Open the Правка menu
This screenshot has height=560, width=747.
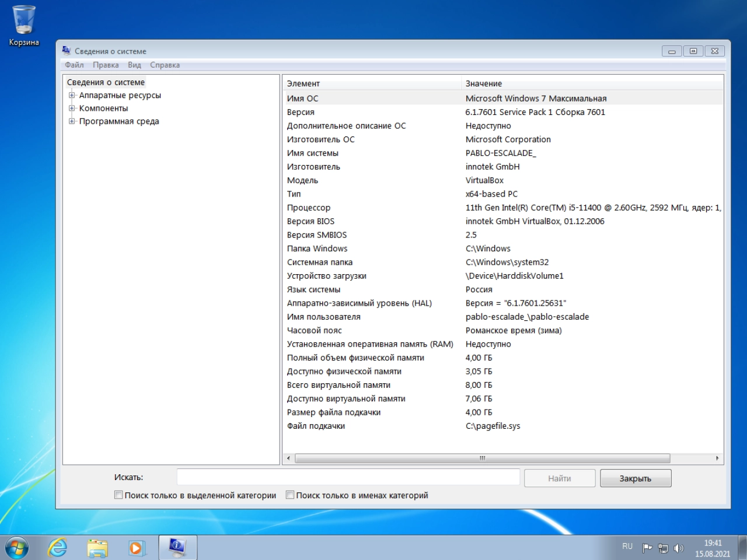pyautogui.click(x=106, y=65)
